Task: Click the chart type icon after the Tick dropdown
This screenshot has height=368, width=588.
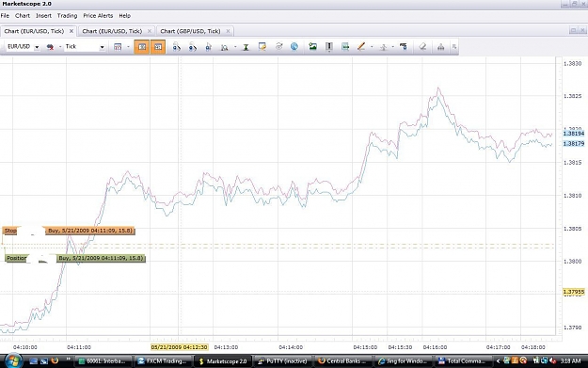Action: click(118, 47)
